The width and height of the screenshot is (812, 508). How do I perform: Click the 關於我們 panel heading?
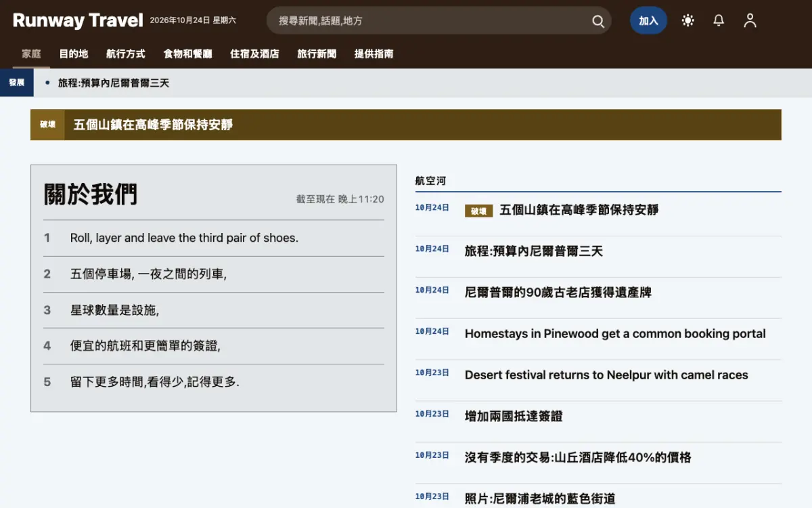91,194
